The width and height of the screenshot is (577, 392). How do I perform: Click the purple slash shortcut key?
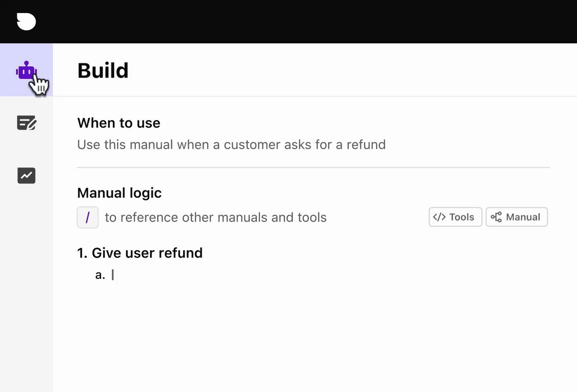tap(87, 217)
